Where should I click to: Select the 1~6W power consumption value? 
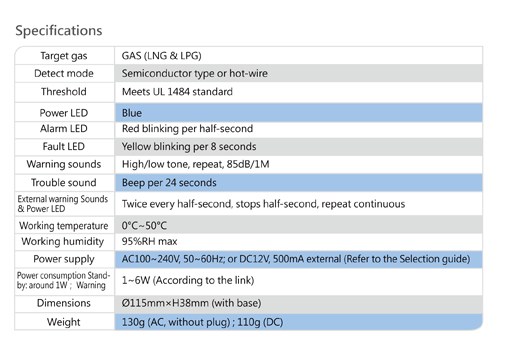[188, 280]
